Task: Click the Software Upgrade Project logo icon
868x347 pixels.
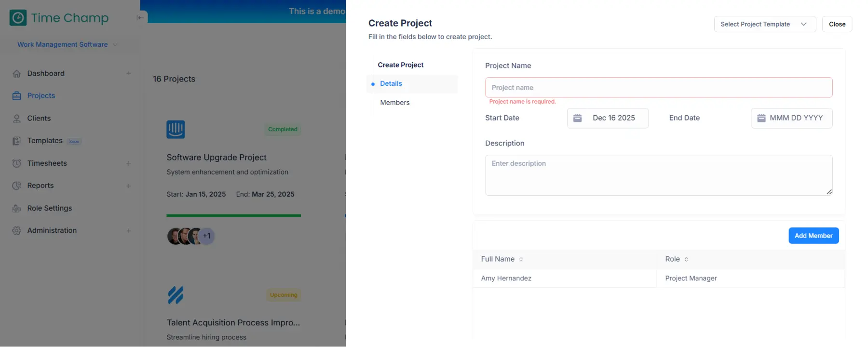Action: coord(176,129)
